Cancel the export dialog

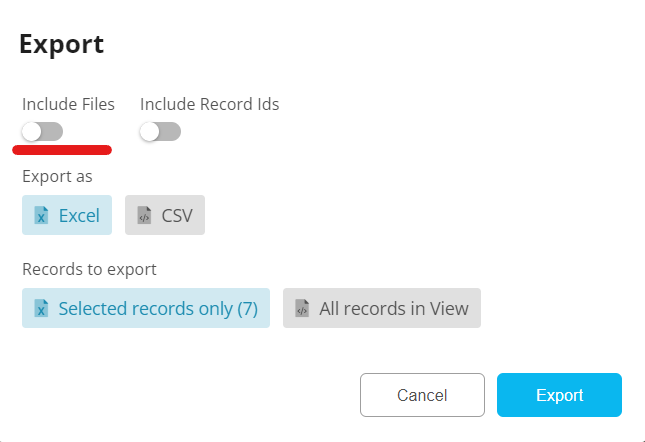pos(422,395)
